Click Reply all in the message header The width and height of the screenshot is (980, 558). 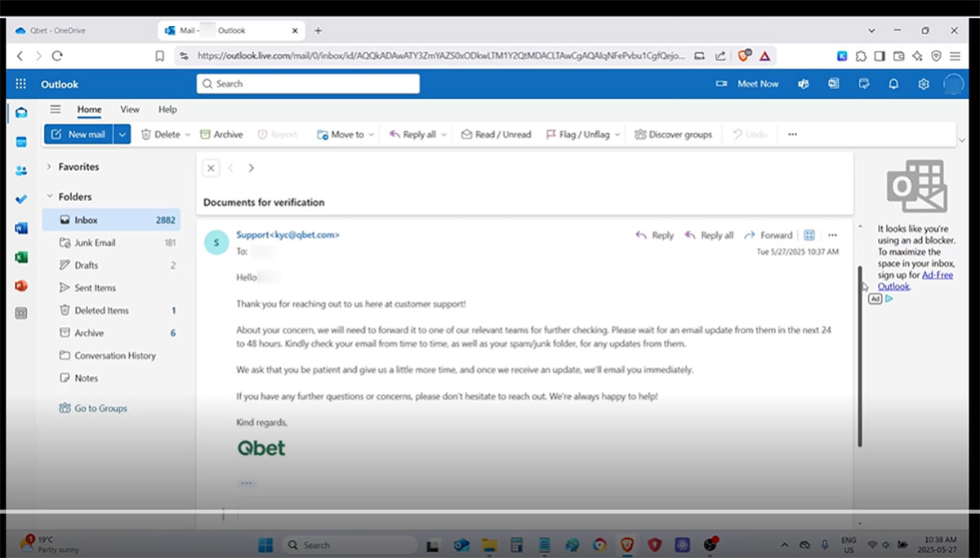(x=709, y=235)
